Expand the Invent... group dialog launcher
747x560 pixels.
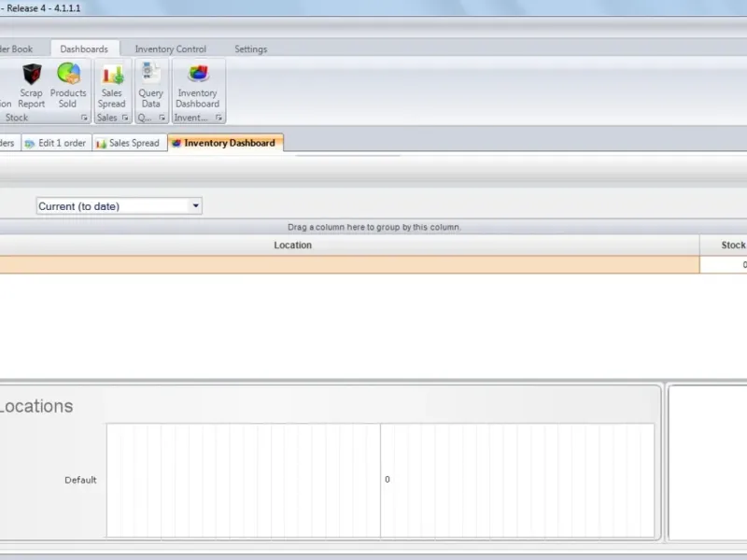(x=218, y=118)
